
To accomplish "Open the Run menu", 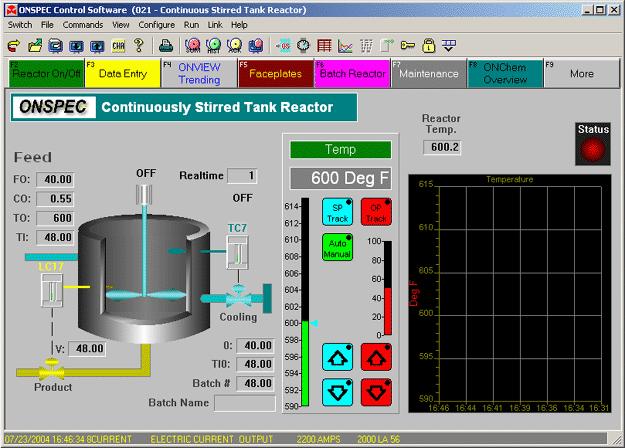I will [191, 25].
